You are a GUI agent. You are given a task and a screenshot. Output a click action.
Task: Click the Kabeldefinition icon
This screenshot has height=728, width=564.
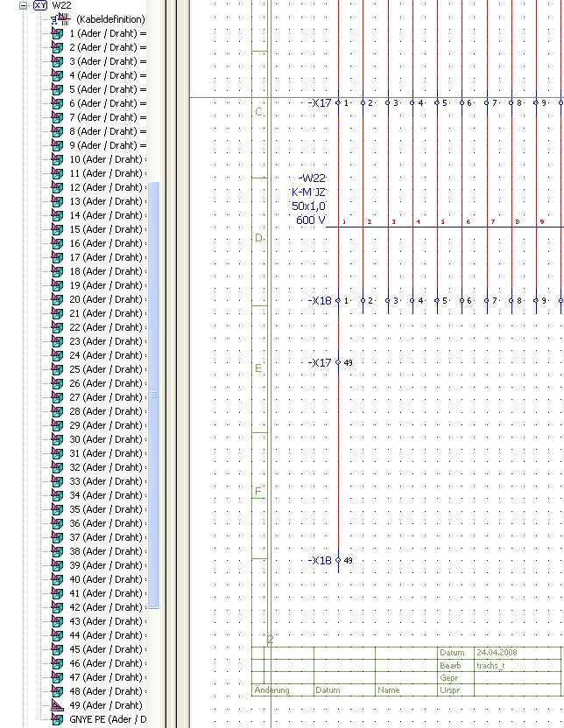pyautogui.click(x=60, y=19)
